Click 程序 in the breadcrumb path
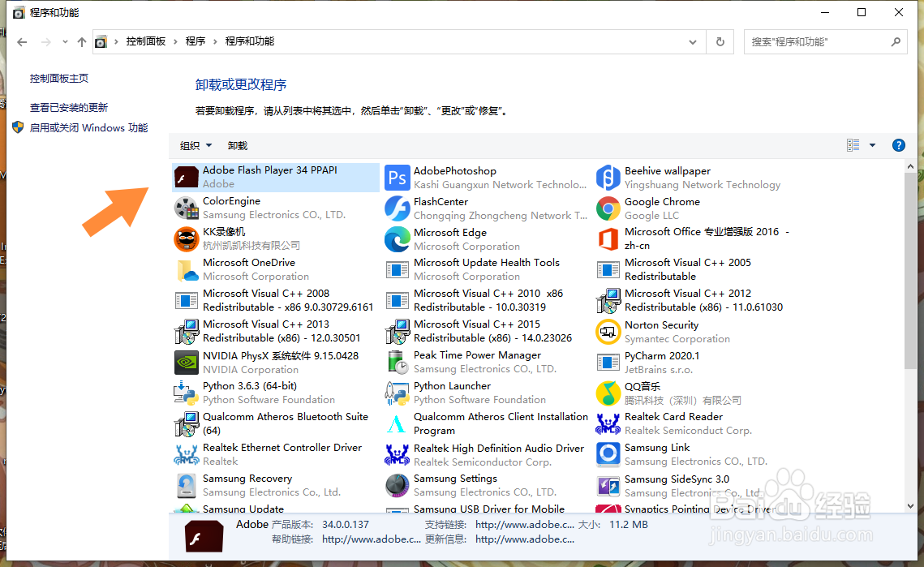The image size is (924, 567). tap(196, 41)
